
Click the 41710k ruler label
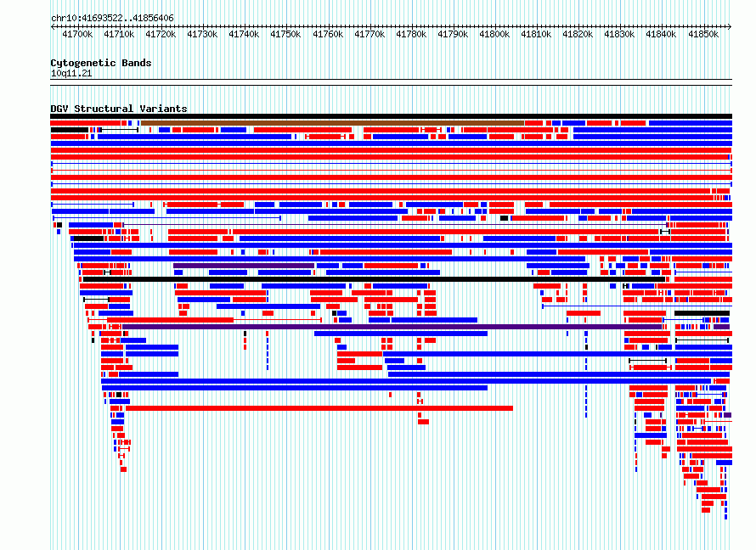click(x=119, y=34)
